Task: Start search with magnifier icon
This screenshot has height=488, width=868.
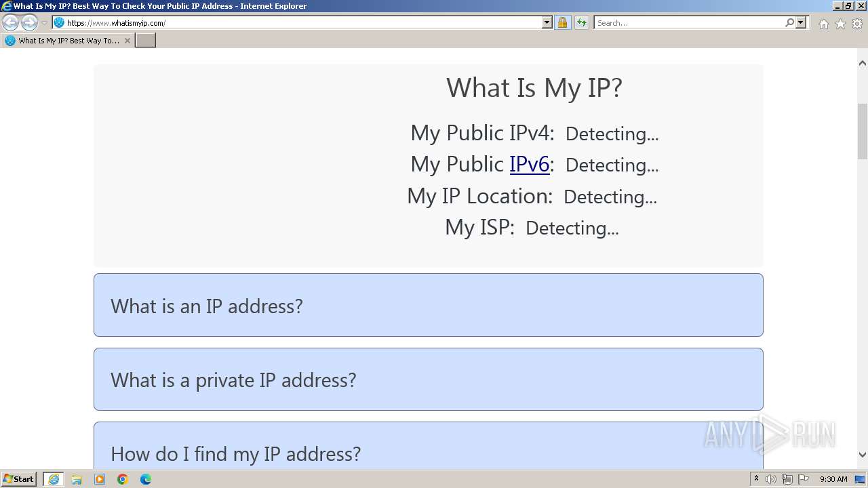Action: click(x=789, y=23)
